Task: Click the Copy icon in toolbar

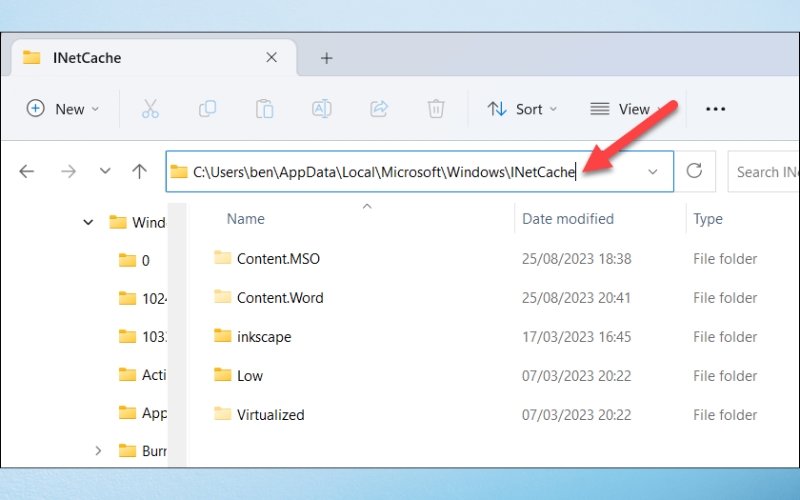Action: click(207, 109)
